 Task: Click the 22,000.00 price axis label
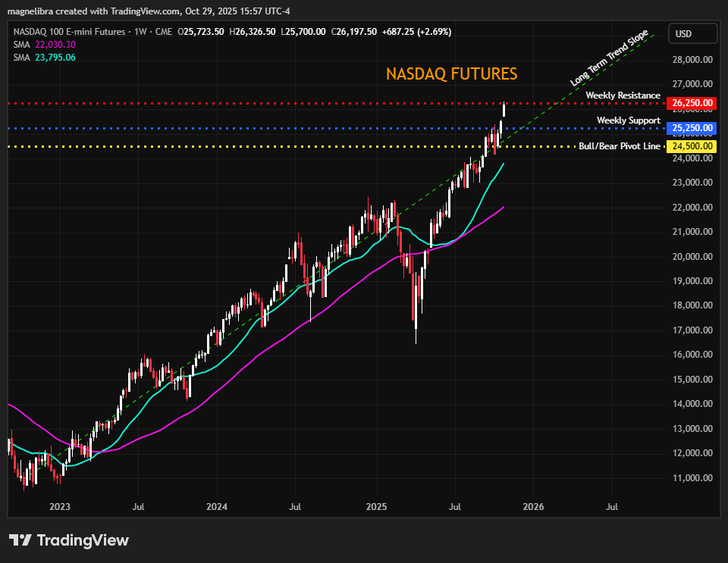coord(692,208)
